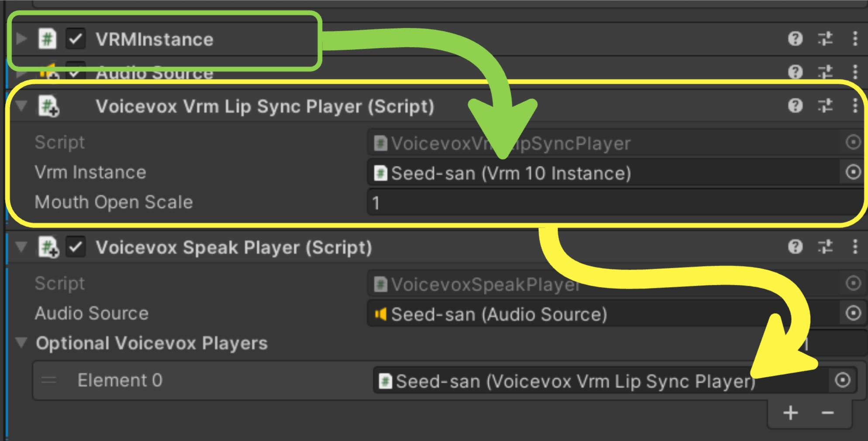Image resolution: width=868 pixels, height=441 pixels.
Task: Toggle the Voicevox Speak Player checkbox
Action: pyautogui.click(x=75, y=247)
